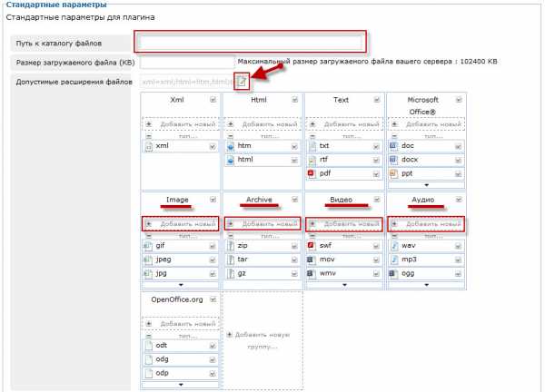Add new type to Archive group
545x392 pixels.
263,224
